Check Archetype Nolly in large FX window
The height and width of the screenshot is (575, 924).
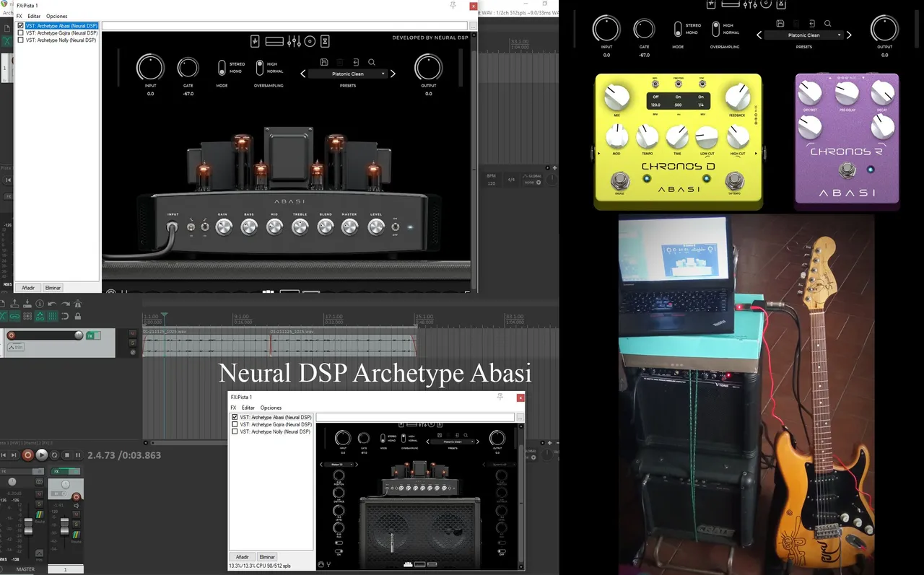21,40
